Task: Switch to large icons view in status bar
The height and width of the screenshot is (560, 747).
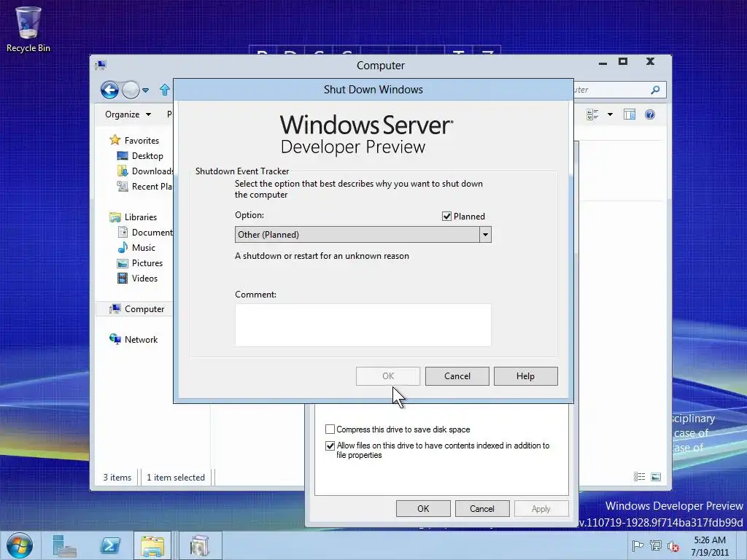Action: (x=656, y=477)
